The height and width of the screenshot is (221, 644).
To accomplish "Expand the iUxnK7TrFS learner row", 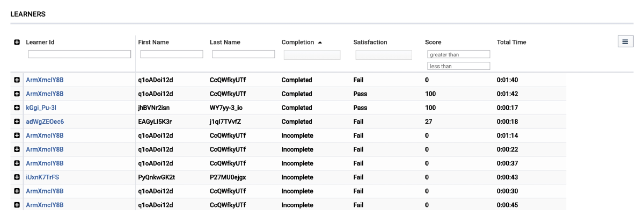I will tap(17, 177).
